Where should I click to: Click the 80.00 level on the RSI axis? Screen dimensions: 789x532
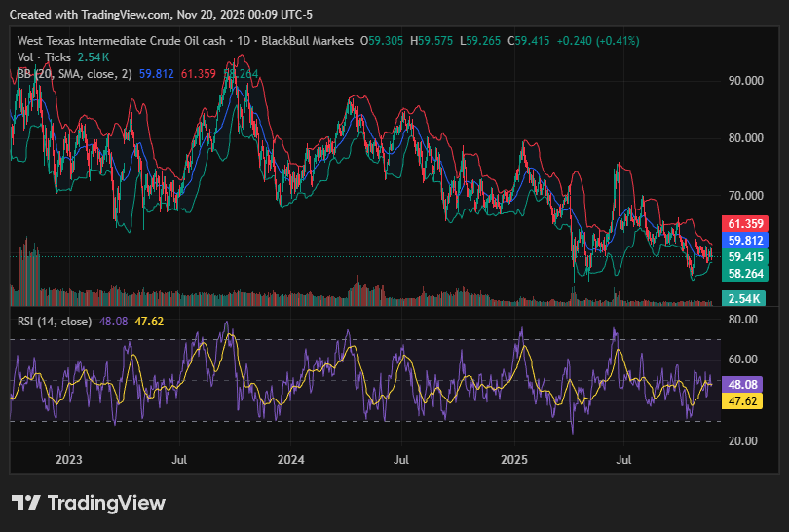tap(743, 319)
